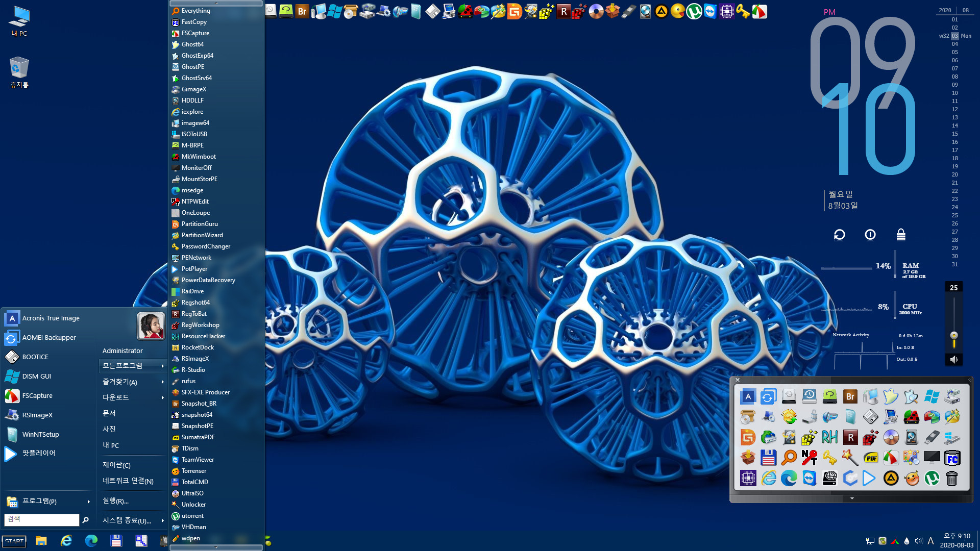Open the NT key NTPWEdit icon in launcher panel
The image size is (980, 551).
click(809, 458)
